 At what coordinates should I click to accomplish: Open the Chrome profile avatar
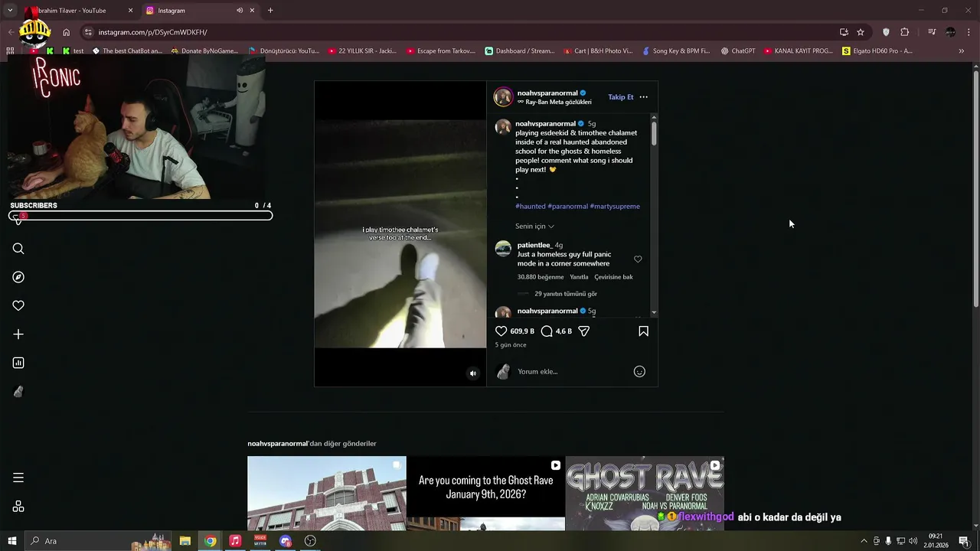[x=950, y=32]
